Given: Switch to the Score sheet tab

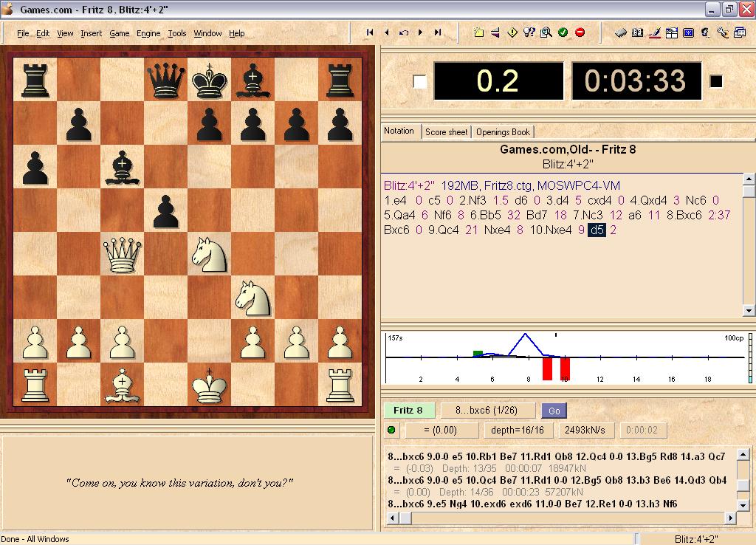Looking at the screenshot, I should (x=447, y=131).
